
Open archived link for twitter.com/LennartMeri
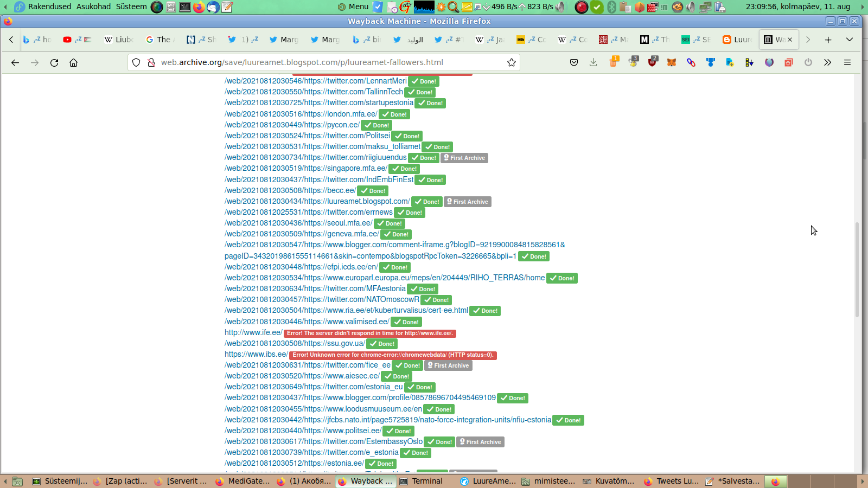coord(315,81)
